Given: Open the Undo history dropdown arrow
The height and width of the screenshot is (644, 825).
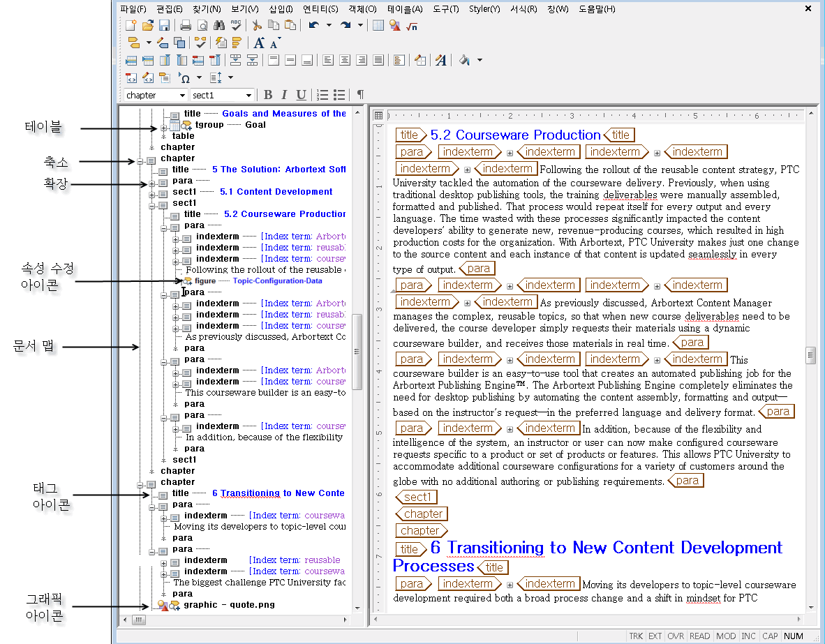Looking at the screenshot, I should pos(329,25).
